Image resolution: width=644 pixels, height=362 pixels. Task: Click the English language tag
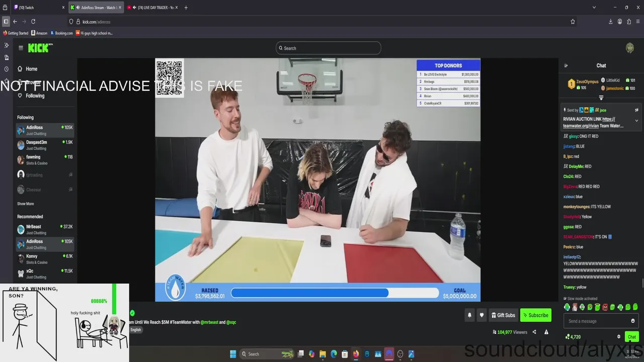click(x=136, y=330)
